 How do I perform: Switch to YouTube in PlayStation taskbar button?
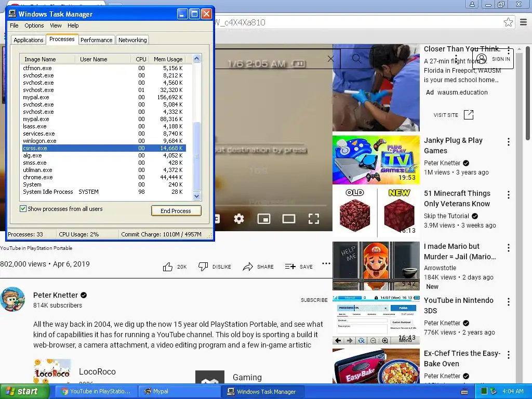pos(97,391)
